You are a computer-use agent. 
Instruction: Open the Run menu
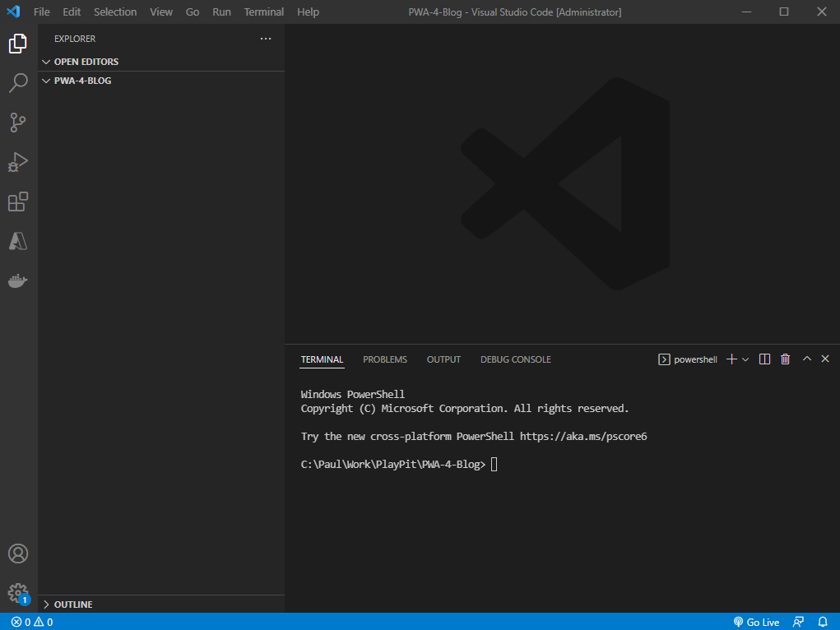coord(221,12)
